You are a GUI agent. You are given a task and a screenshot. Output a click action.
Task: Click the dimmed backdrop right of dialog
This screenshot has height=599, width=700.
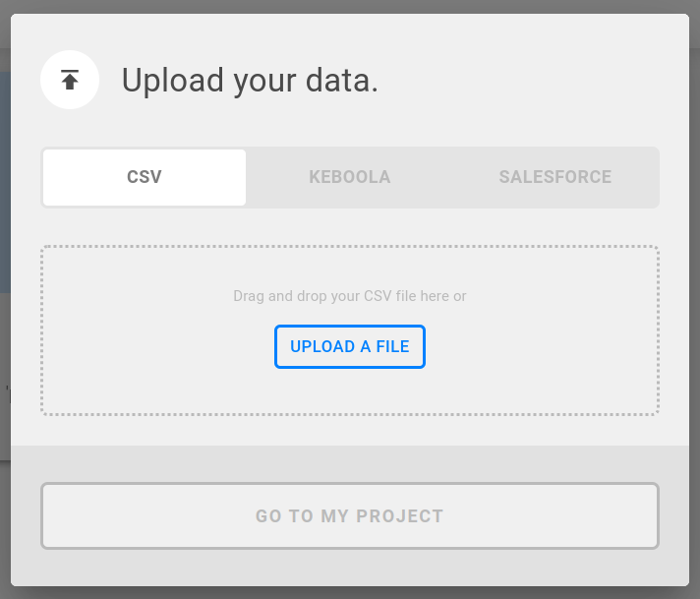click(694, 295)
